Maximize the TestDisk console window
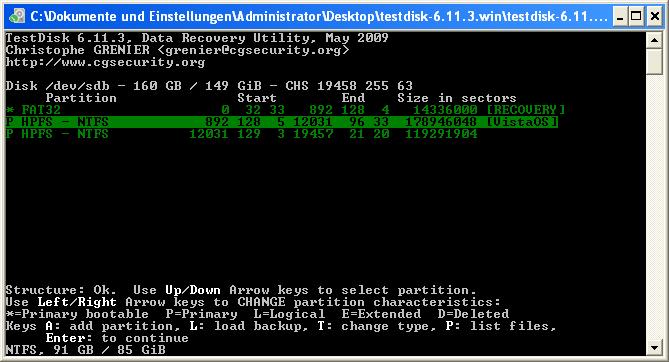Image resolution: width=669 pixels, height=362 pixels. click(636, 17)
